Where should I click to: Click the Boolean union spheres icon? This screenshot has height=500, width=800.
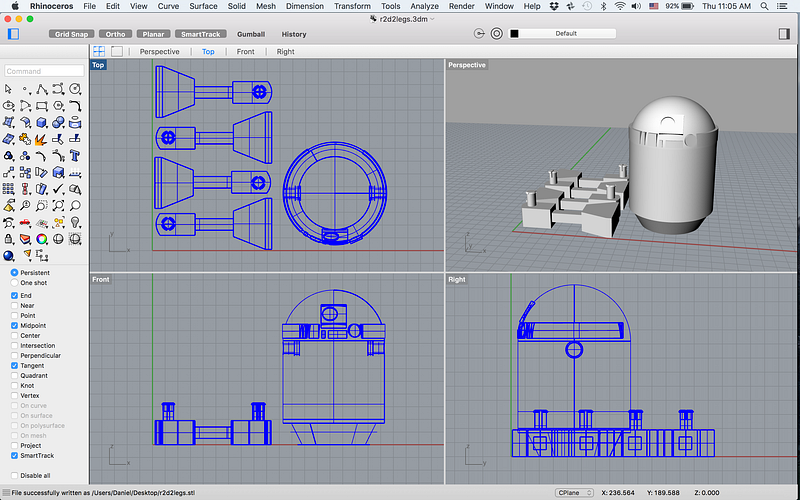coord(58,122)
